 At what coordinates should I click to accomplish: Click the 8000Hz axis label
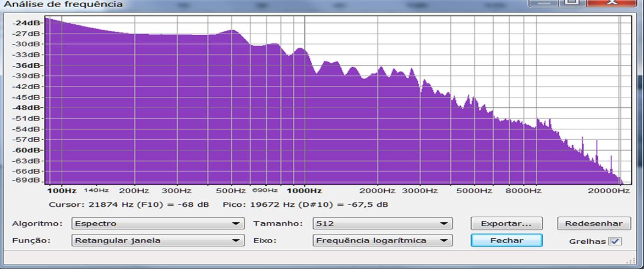[525, 191]
